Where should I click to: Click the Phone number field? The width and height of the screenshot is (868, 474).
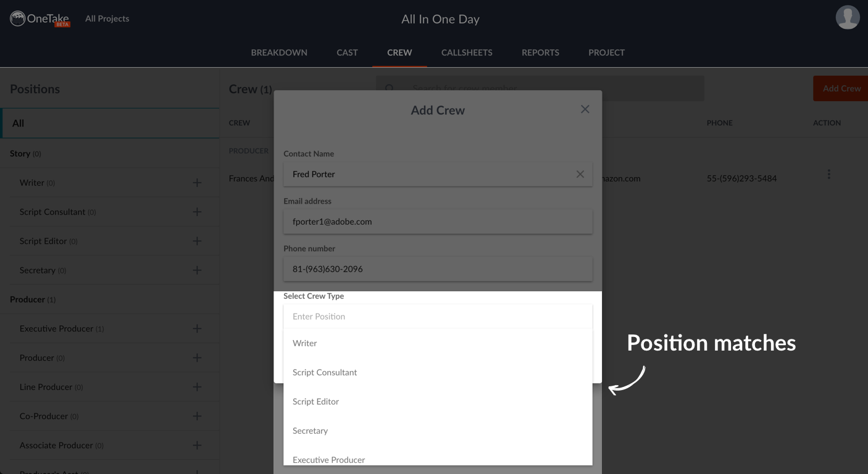[438, 269]
